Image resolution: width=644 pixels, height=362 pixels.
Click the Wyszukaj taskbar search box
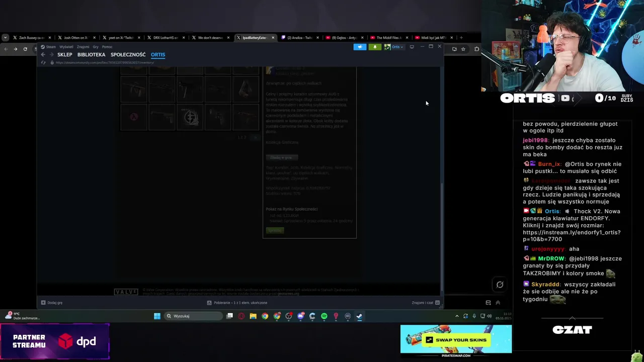tap(194, 316)
